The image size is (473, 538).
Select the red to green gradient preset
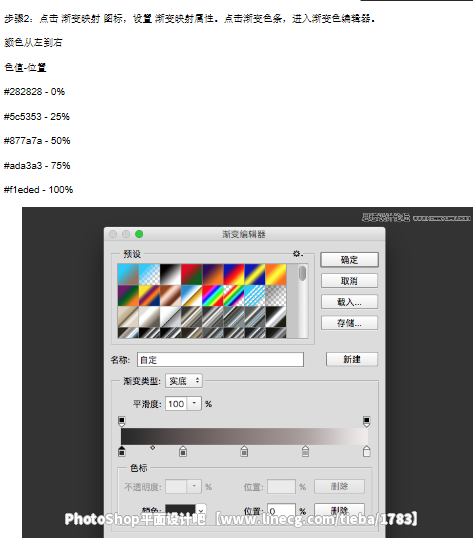[191, 274]
